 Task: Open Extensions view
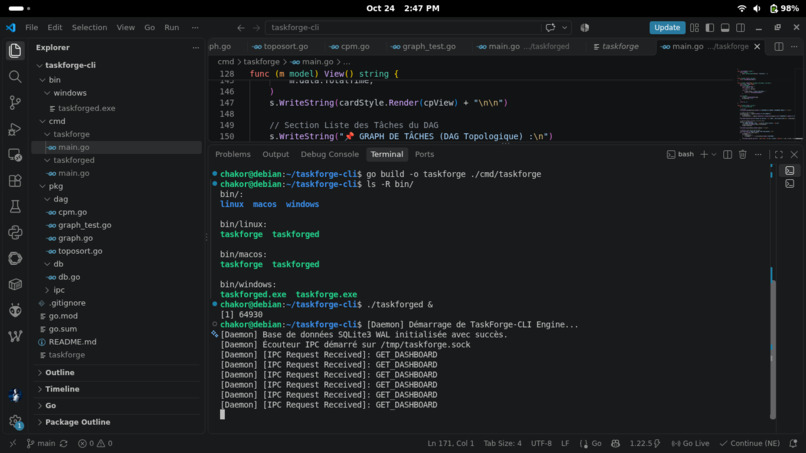[15, 180]
